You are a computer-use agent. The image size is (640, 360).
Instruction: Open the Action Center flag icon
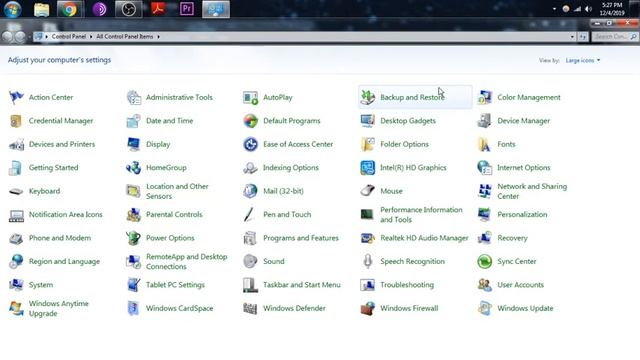tap(16, 97)
